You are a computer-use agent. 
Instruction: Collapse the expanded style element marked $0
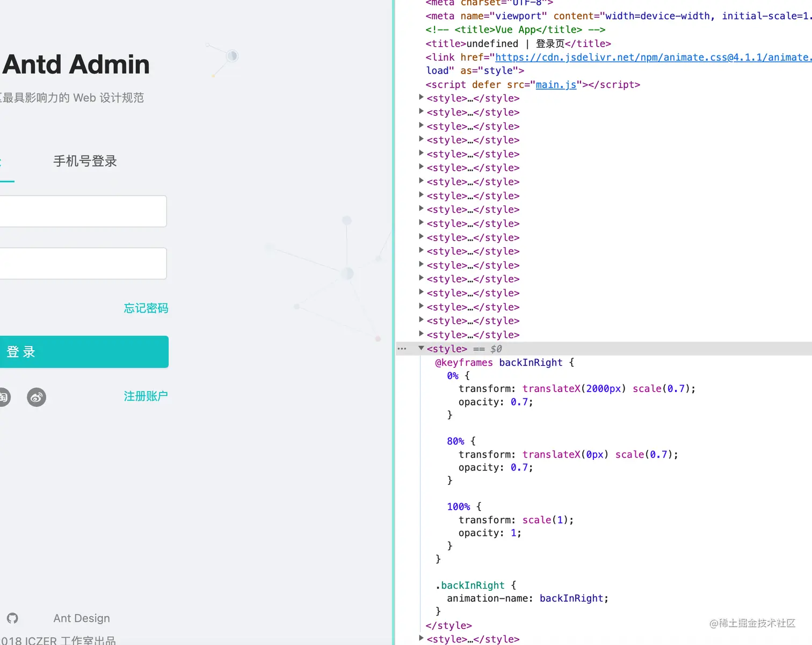(x=421, y=349)
